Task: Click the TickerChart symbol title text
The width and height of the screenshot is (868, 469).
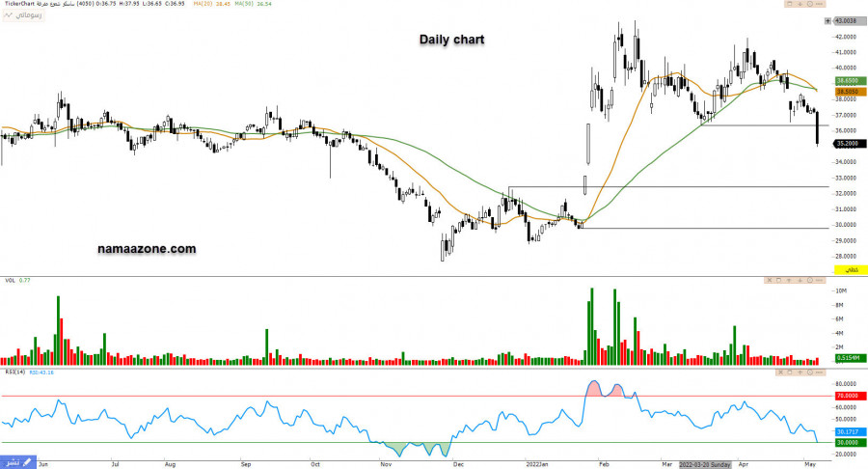Action: pos(21,5)
